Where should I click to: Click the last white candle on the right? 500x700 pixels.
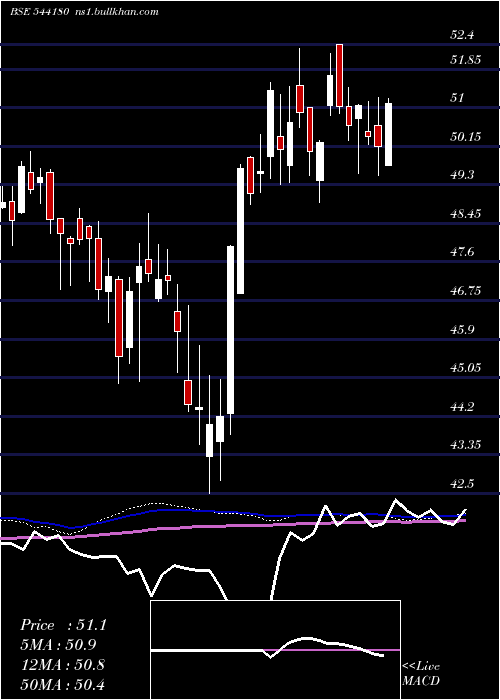(x=388, y=134)
